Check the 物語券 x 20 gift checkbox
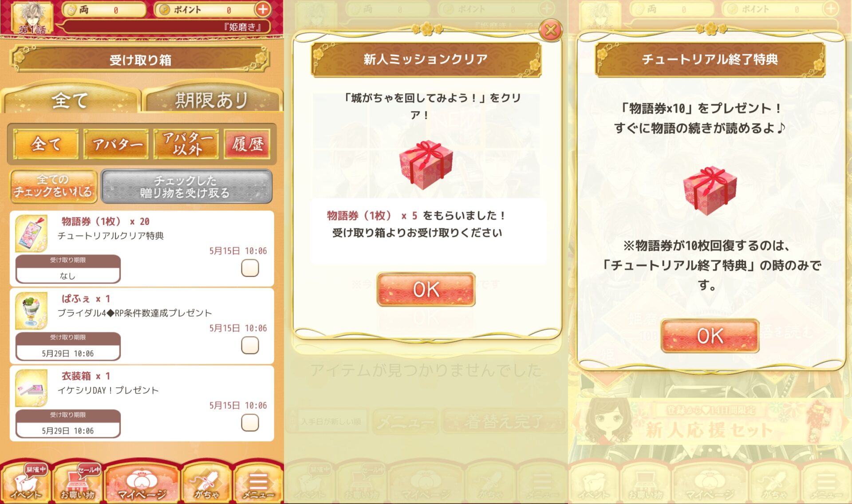The height and width of the screenshot is (504, 852). [x=250, y=268]
